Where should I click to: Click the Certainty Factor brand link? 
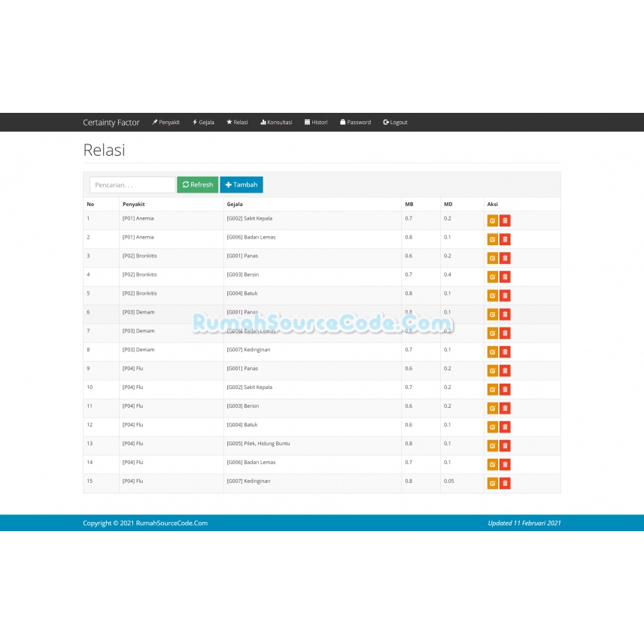[111, 123]
